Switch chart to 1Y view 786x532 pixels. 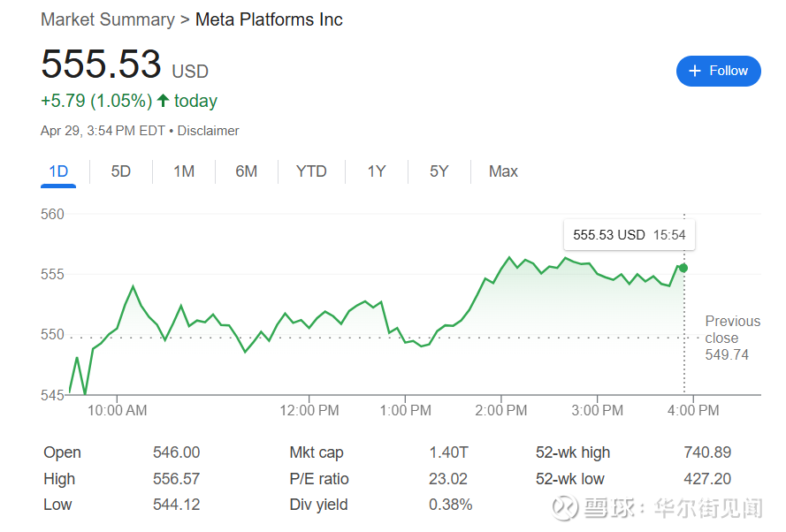[x=377, y=171]
